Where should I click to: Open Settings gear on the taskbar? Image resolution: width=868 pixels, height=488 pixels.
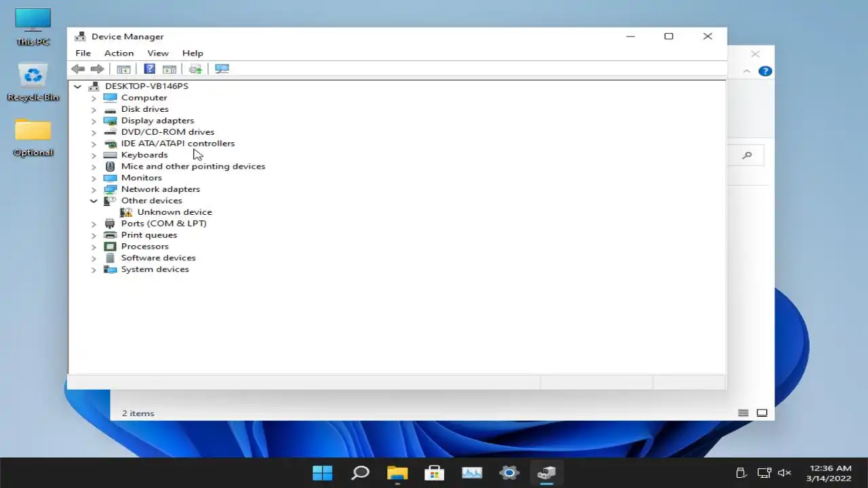coord(509,472)
